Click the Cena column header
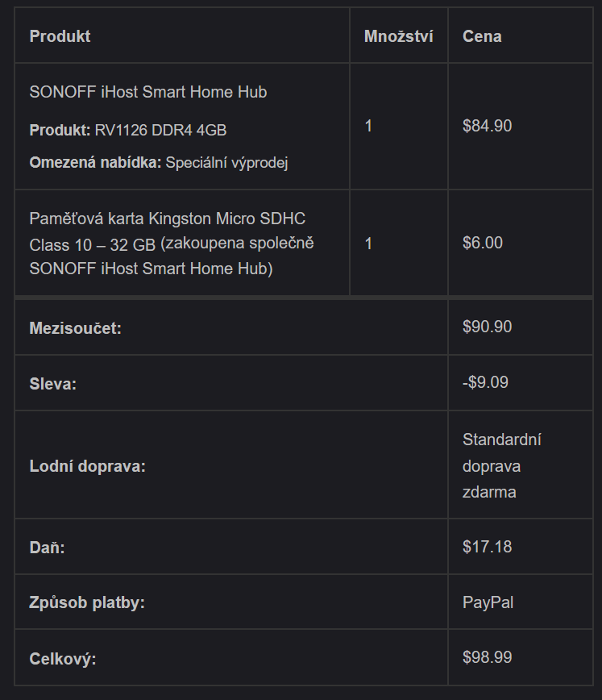Image resolution: width=602 pixels, height=700 pixels. coord(482,36)
